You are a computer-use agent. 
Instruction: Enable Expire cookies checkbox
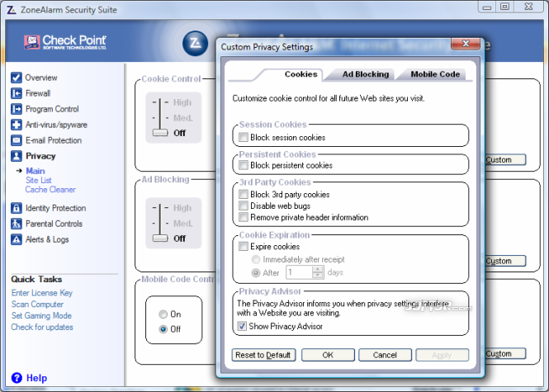coord(244,247)
